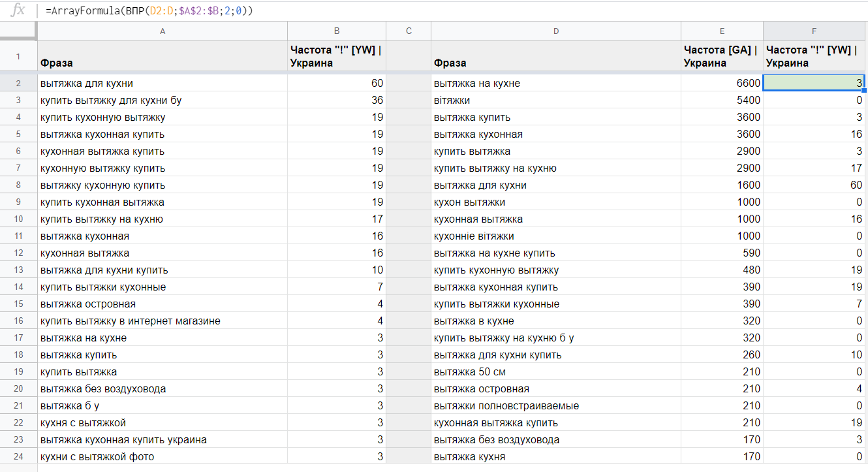The height and width of the screenshot is (472, 868).
Task: Select cell 'вытяжку кухонную купить'
Action: (163, 185)
